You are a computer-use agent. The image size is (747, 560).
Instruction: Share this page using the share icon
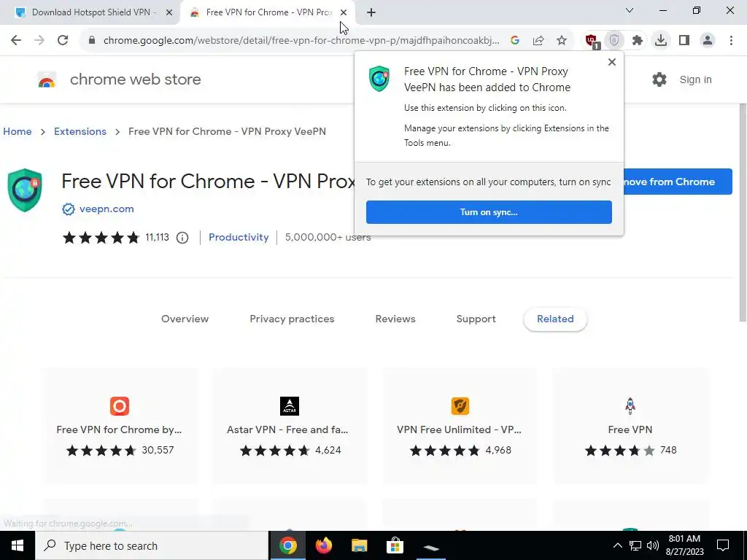[x=538, y=41]
